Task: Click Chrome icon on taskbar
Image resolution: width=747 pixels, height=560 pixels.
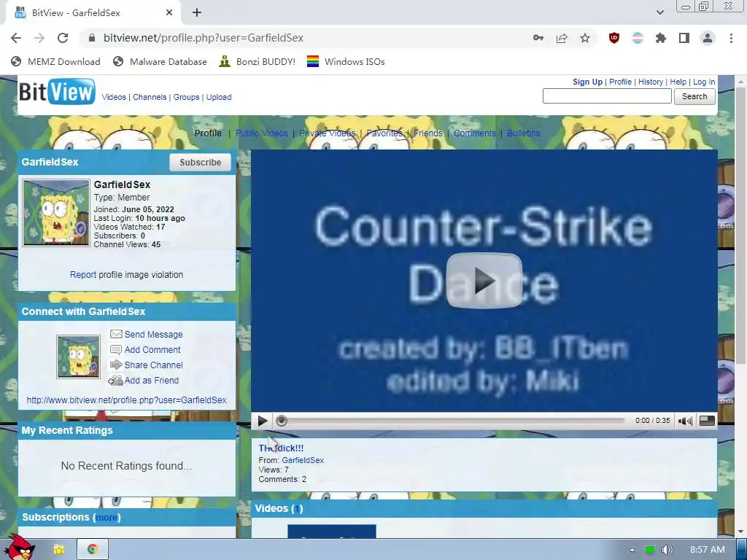Action: click(x=93, y=550)
